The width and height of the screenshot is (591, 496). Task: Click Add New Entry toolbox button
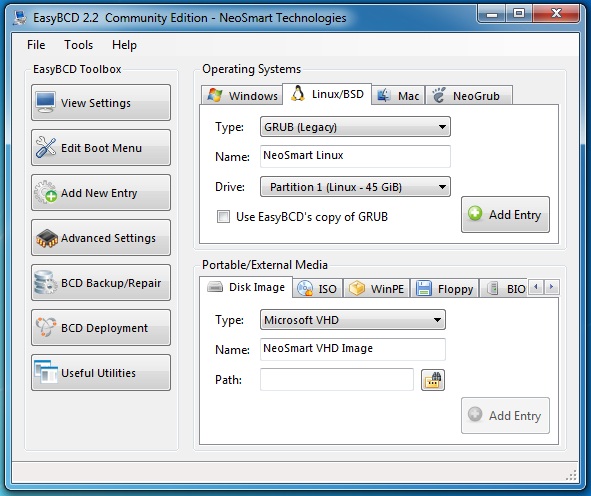point(101,193)
